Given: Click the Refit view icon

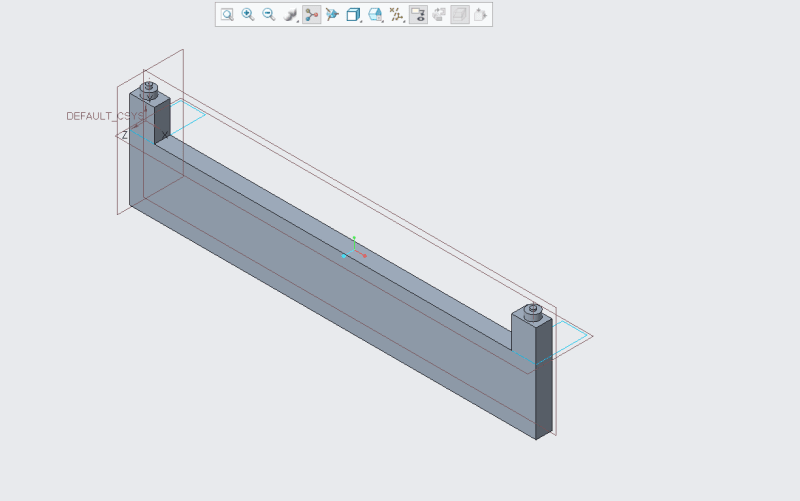Looking at the screenshot, I should click(227, 14).
